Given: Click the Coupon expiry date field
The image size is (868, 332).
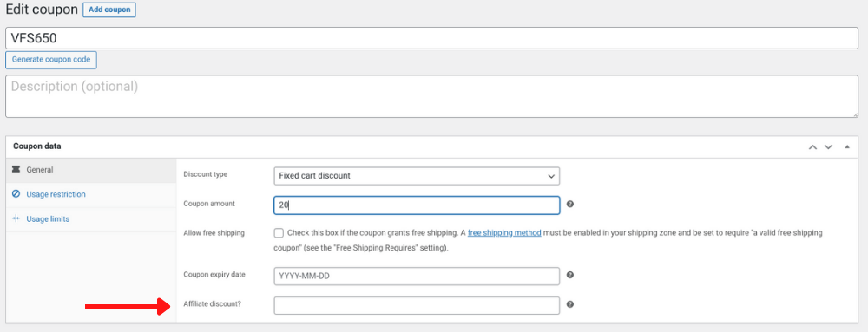Looking at the screenshot, I should click(417, 276).
